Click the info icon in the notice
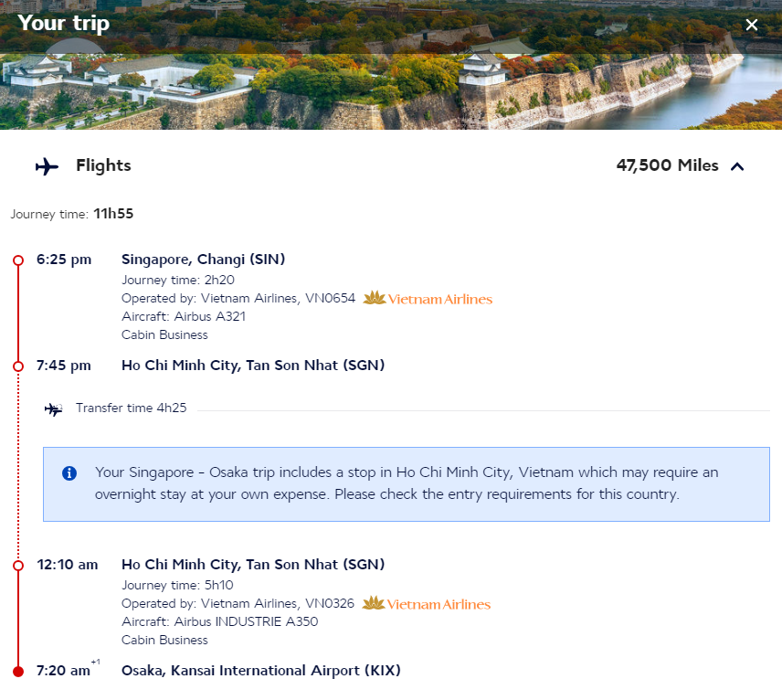 69,473
